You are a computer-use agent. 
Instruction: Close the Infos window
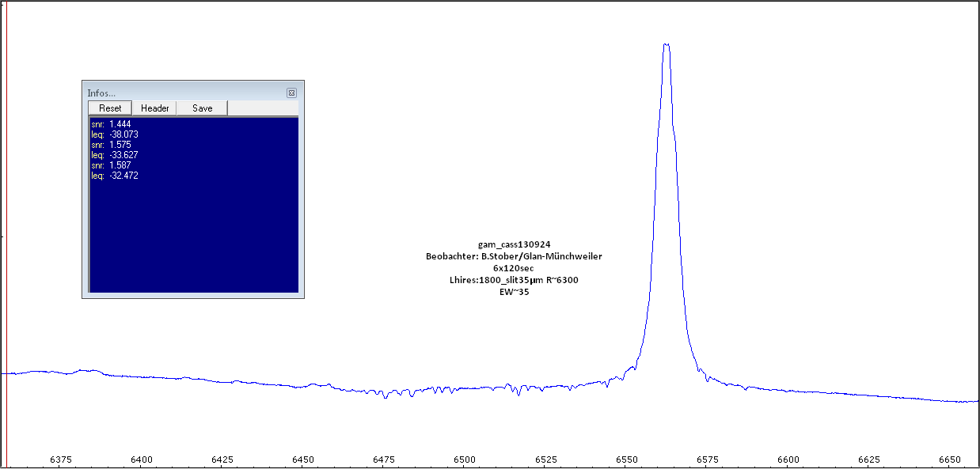click(291, 93)
